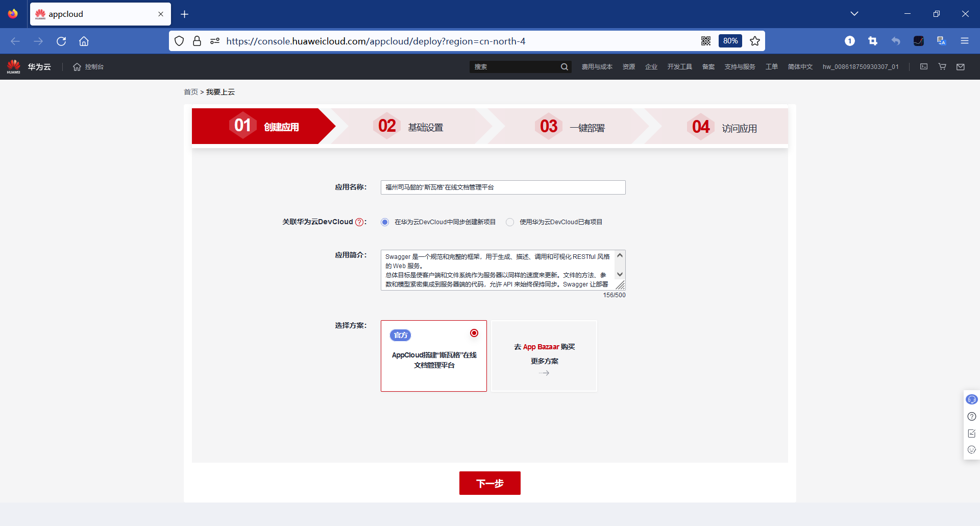Open the 资源 menu
980x526 pixels.
coord(629,67)
